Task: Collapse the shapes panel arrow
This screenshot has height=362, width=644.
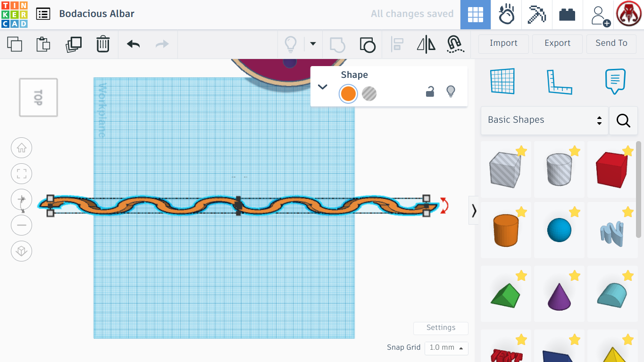Action: (474, 210)
